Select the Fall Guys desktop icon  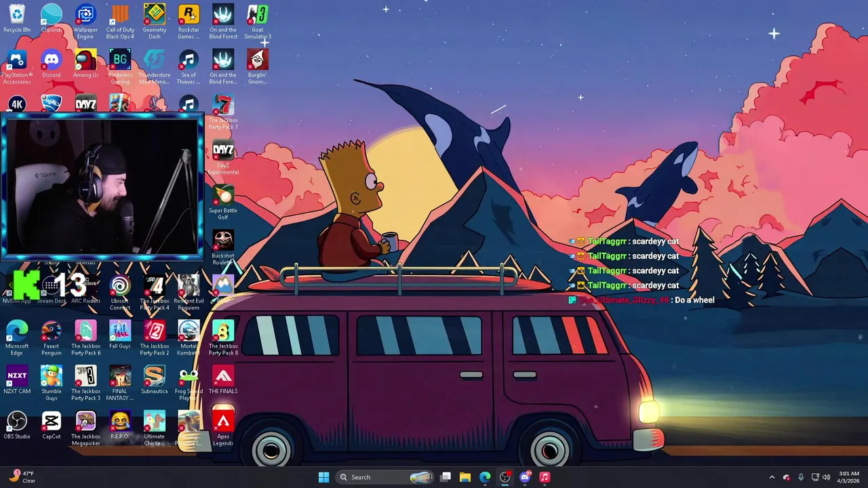(x=120, y=335)
